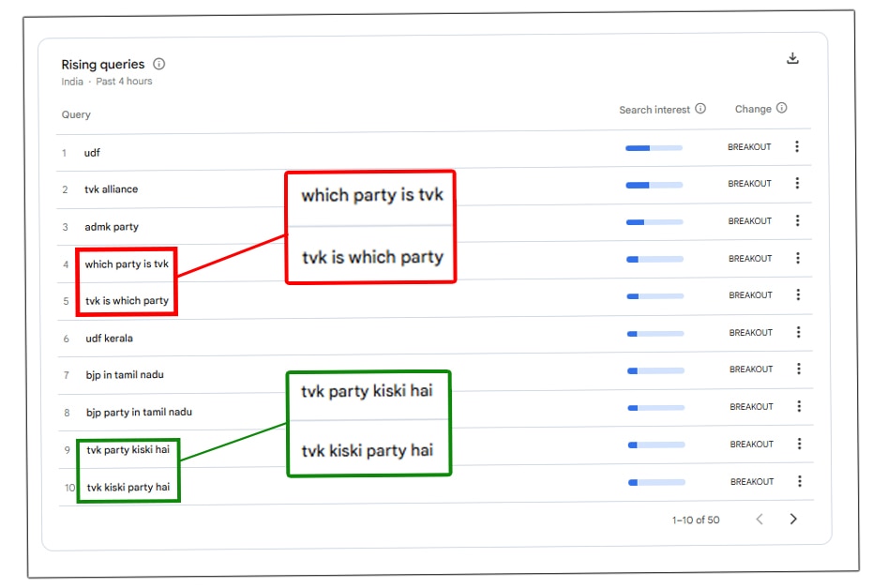Screen dimensions: 872x588
Task: Click the 1–10 of 50 page indicator
Action: pos(696,520)
